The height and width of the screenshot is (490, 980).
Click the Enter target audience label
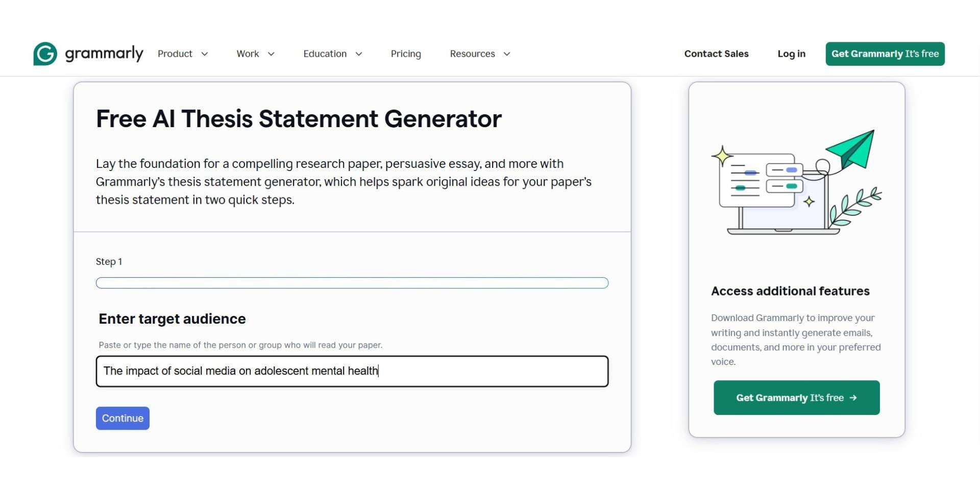point(171,318)
